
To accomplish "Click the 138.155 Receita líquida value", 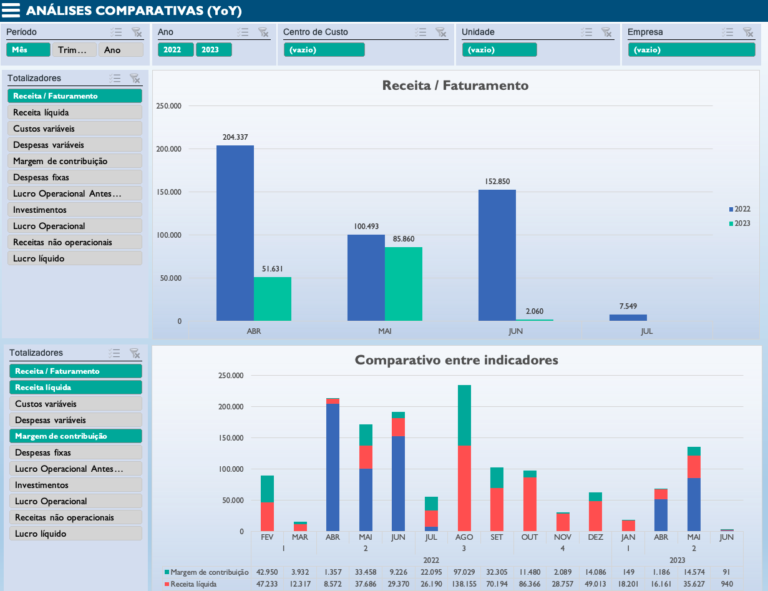I will 464,584.
